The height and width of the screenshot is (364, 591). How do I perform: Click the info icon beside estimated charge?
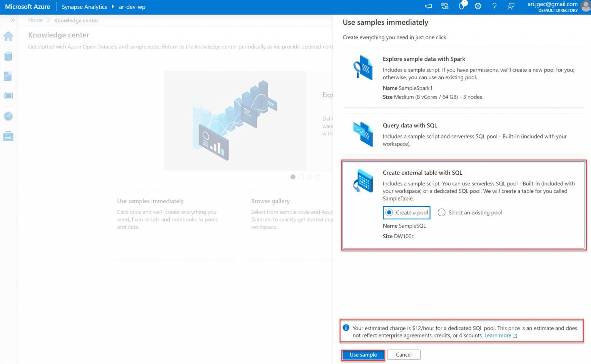pyautogui.click(x=346, y=328)
